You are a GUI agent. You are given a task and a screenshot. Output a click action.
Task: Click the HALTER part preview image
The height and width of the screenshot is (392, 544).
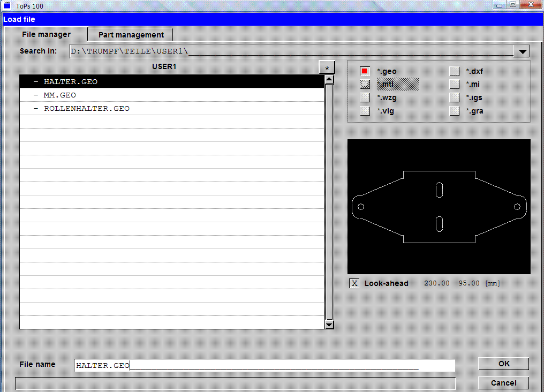click(439, 207)
